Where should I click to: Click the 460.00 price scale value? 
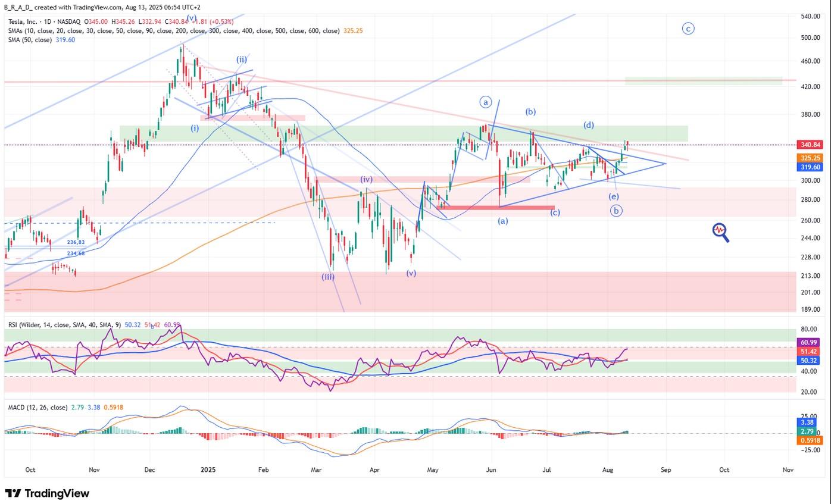810,61
